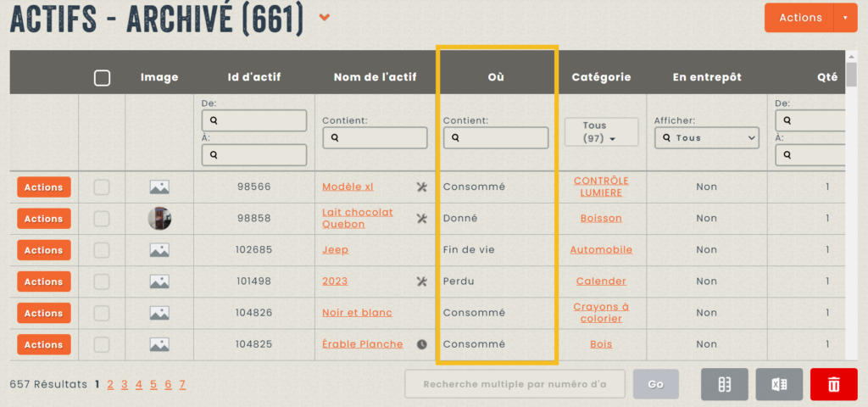This screenshot has height=407, width=868.
Task: Expand the En entrepôt Afficher dropdown
Action: coord(706,137)
